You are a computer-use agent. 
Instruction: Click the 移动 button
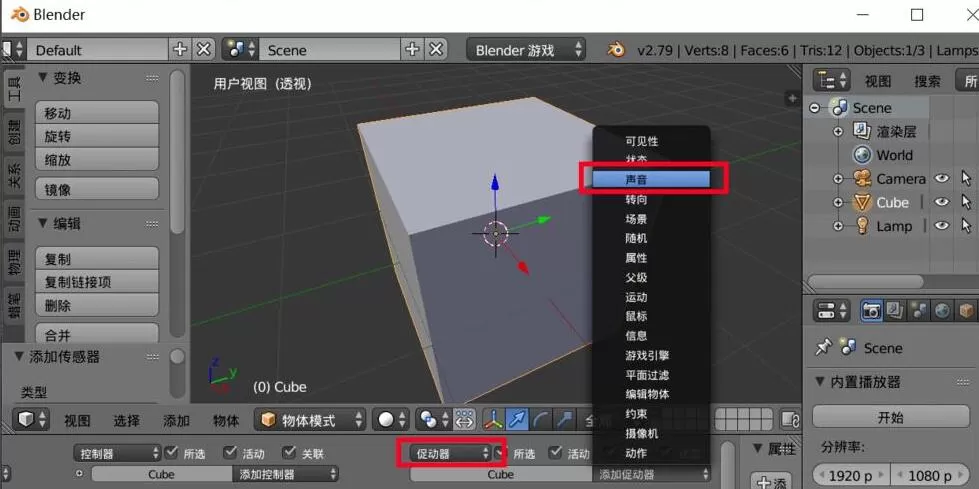[97, 113]
